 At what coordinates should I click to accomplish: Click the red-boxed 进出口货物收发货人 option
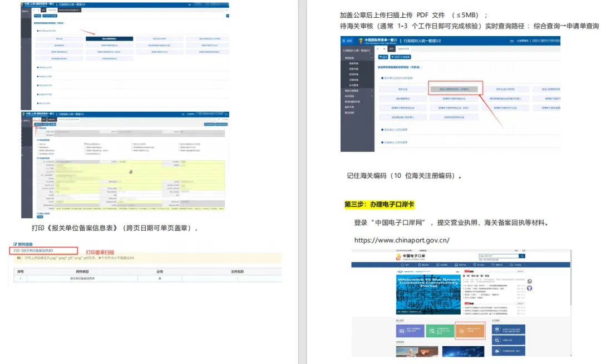pos(455,89)
